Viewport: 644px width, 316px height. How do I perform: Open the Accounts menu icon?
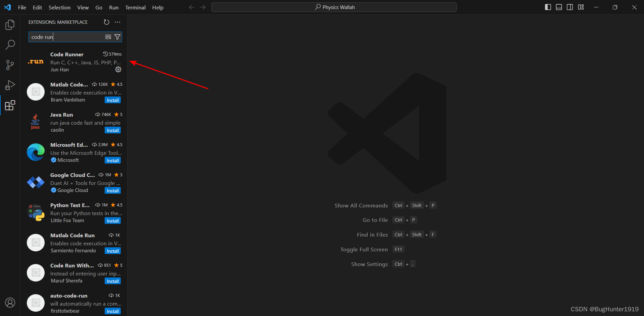pos(10,303)
